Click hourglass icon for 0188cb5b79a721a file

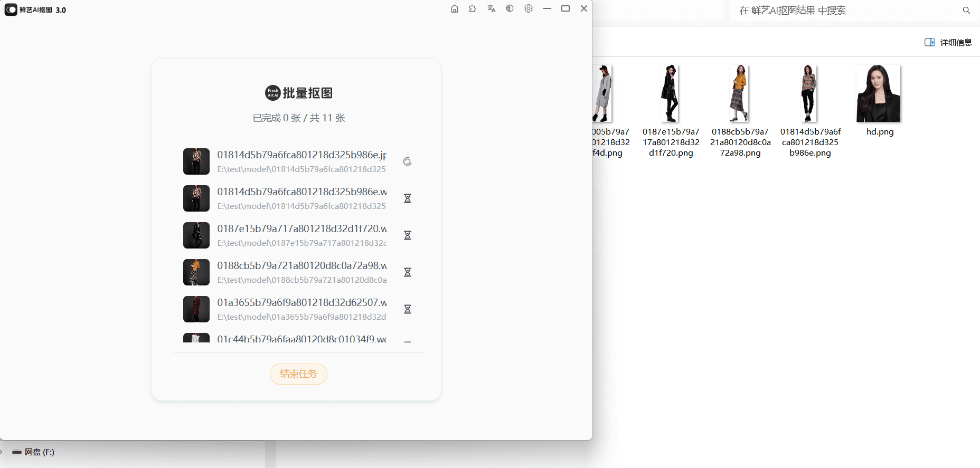coord(408,272)
